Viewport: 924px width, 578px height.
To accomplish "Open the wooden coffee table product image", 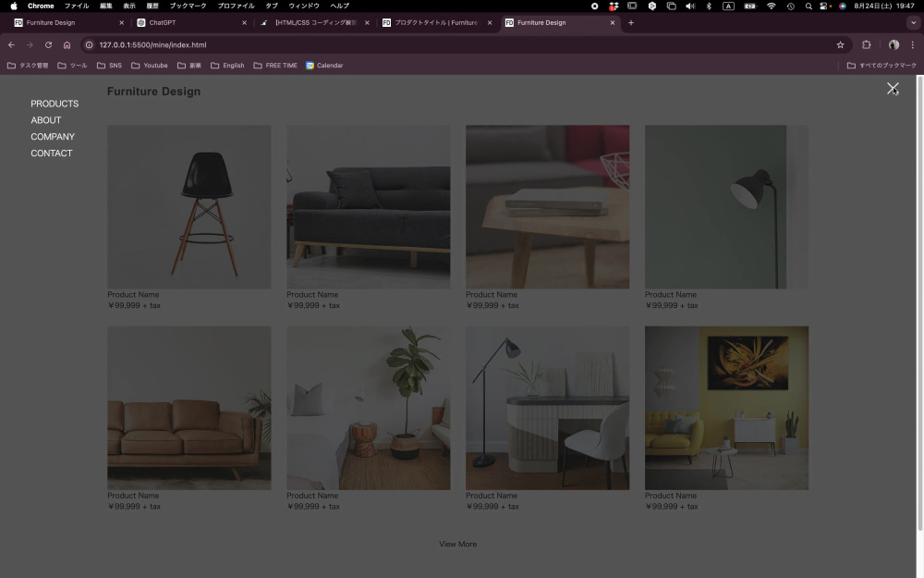I will pyautogui.click(x=547, y=207).
